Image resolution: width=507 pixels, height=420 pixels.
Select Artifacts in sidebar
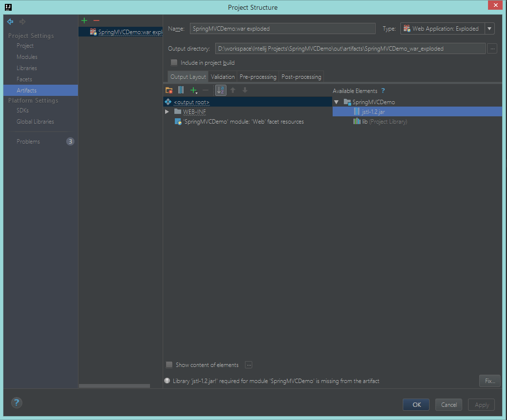click(x=41, y=91)
